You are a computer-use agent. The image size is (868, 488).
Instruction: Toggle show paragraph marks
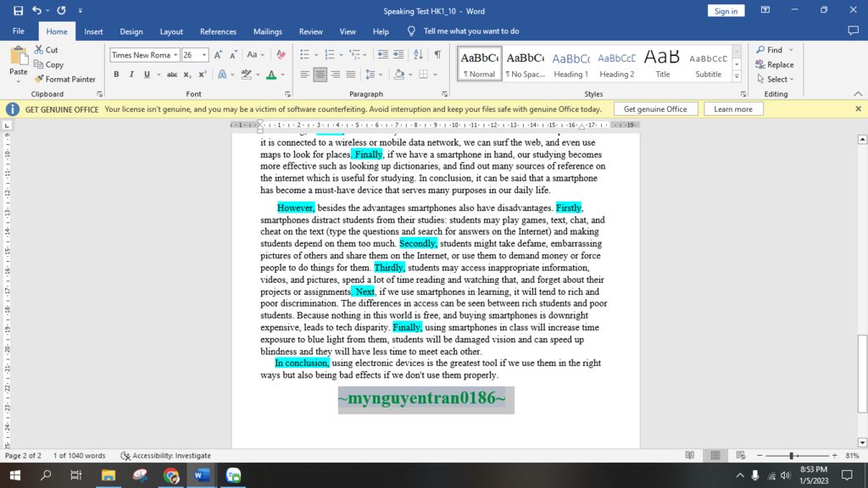437,55
